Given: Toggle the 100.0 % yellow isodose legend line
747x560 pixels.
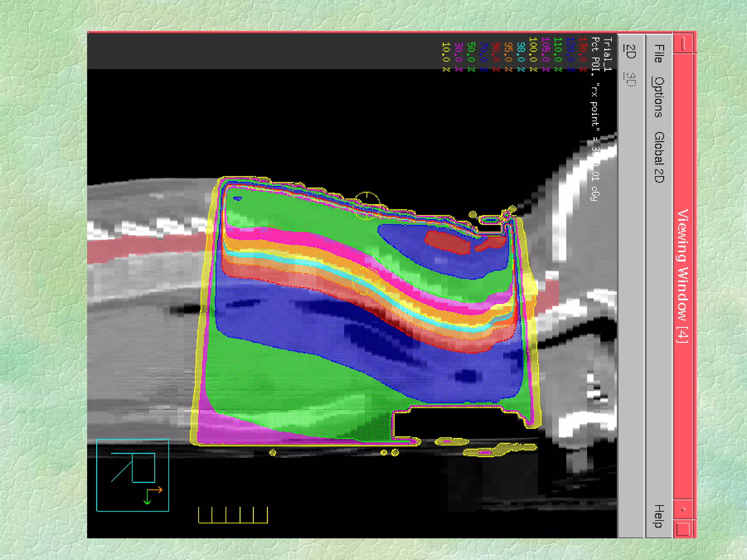Looking at the screenshot, I should pos(533,54).
